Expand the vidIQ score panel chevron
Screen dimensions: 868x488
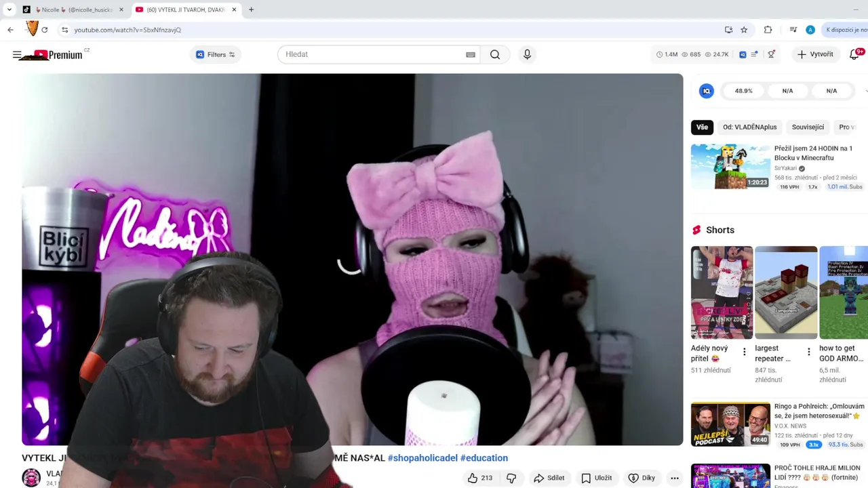pyautogui.click(x=866, y=91)
